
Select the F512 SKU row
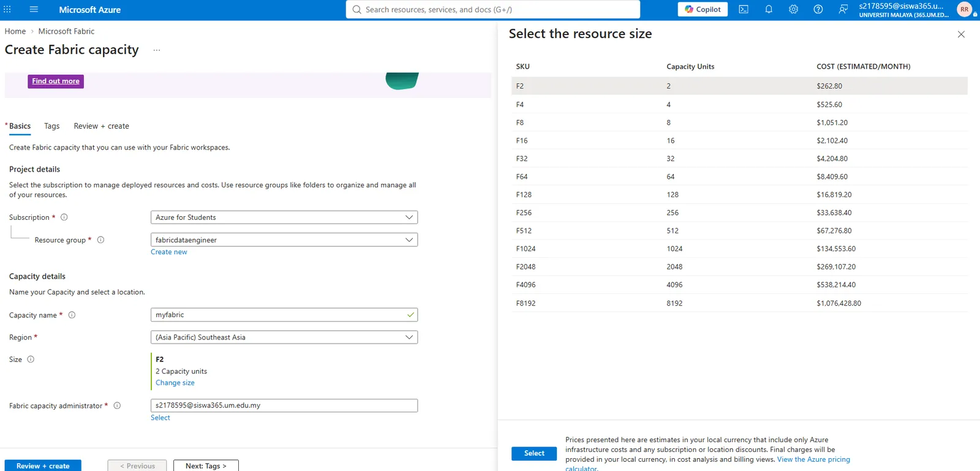tap(739, 231)
